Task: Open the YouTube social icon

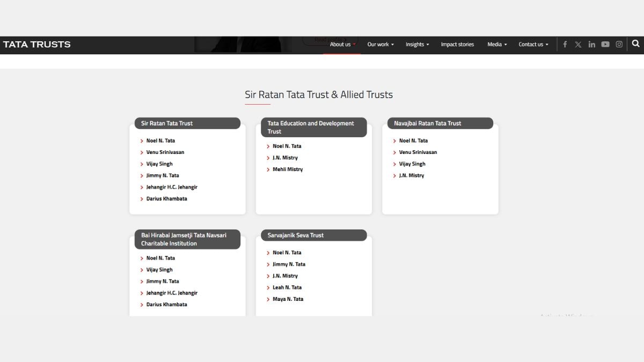Action: pyautogui.click(x=605, y=45)
